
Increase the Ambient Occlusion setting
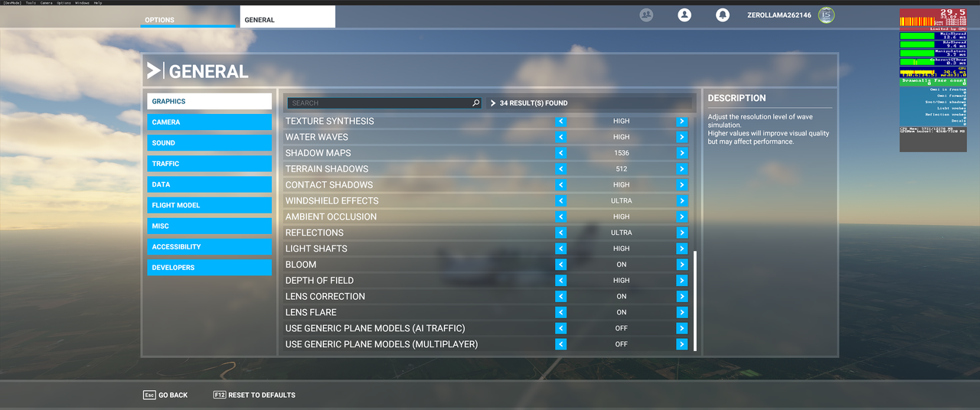[681, 217]
